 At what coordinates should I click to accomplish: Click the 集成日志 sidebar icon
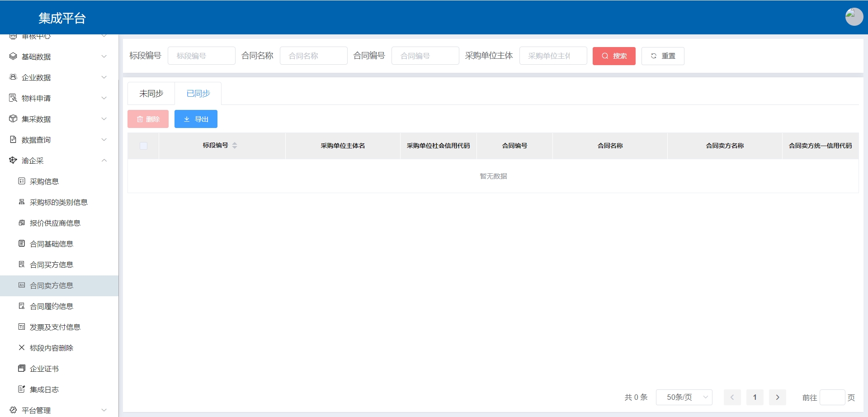pos(22,389)
